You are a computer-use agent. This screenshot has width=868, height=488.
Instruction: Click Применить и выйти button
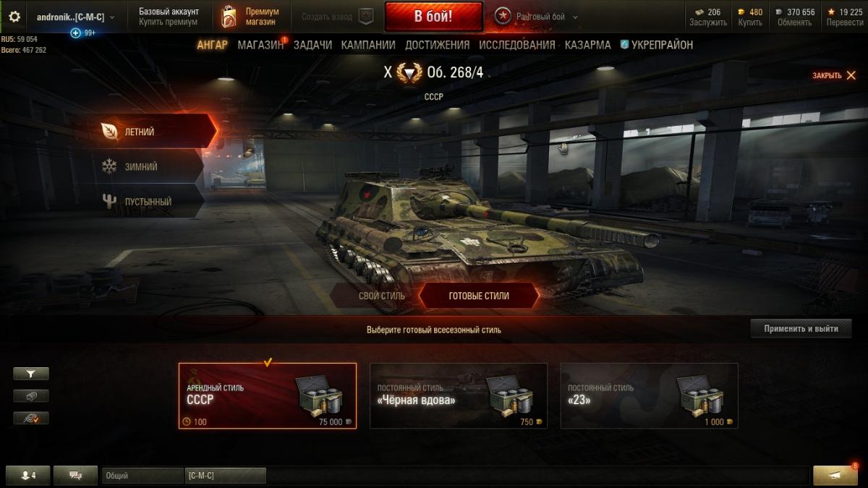click(x=801, y=328)
